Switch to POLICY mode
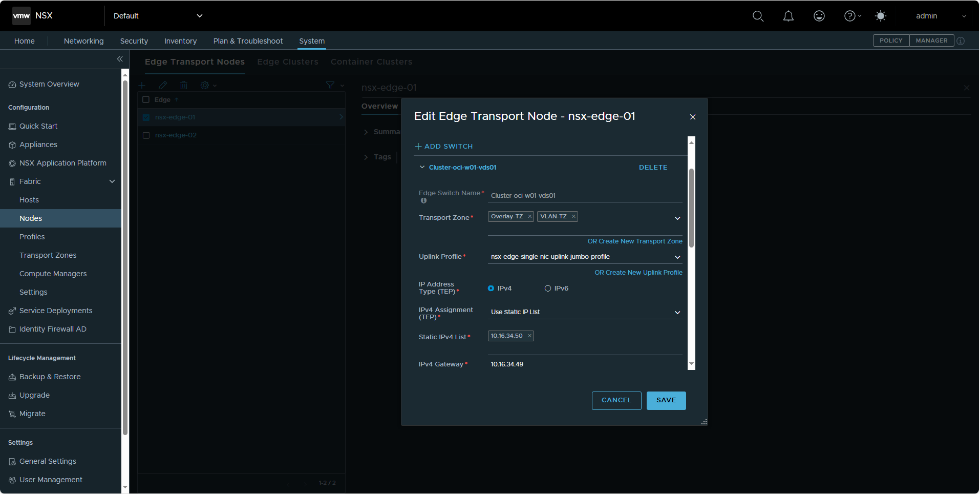 click(891, 41)
